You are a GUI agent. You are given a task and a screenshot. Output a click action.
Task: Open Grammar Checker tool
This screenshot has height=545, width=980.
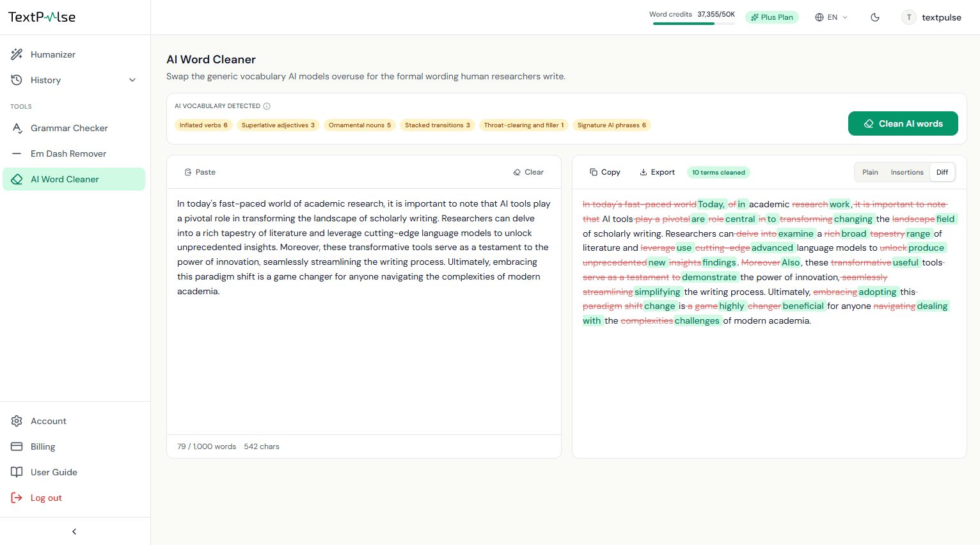coord(74,128)
